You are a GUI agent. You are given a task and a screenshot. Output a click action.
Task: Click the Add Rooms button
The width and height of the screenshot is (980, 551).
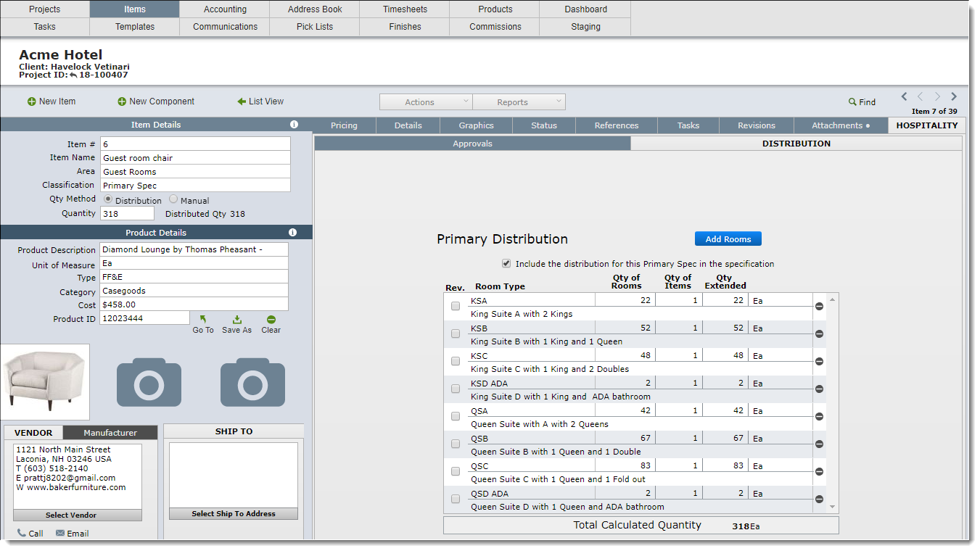728,239
